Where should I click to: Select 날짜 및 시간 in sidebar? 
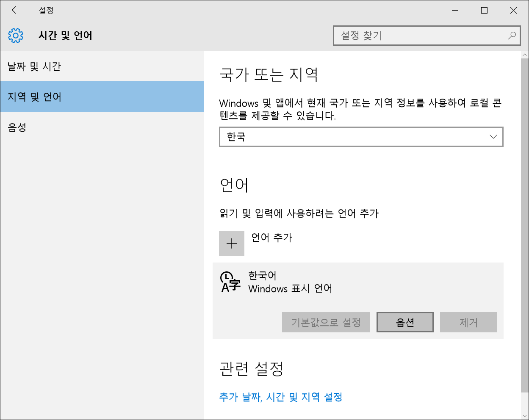(x=102, y=66)
